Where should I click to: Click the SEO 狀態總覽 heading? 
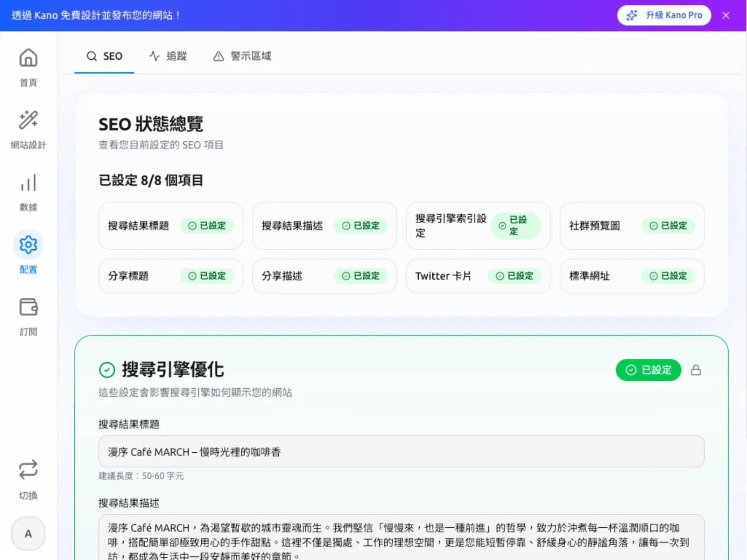coord(151,124)
